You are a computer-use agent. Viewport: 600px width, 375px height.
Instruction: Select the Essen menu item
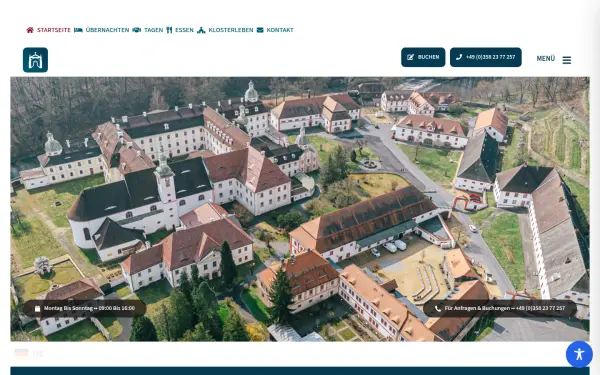[180, 30]
